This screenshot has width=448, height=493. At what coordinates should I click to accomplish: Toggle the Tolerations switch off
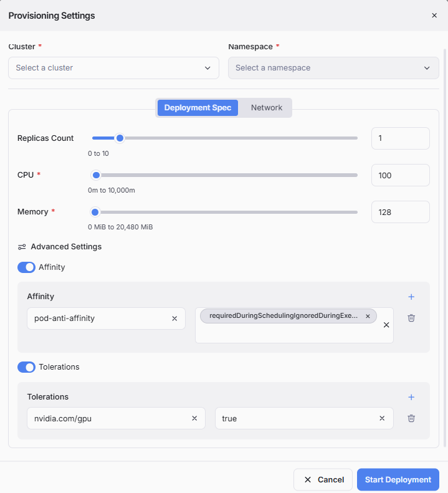click(x=26, y=367)
